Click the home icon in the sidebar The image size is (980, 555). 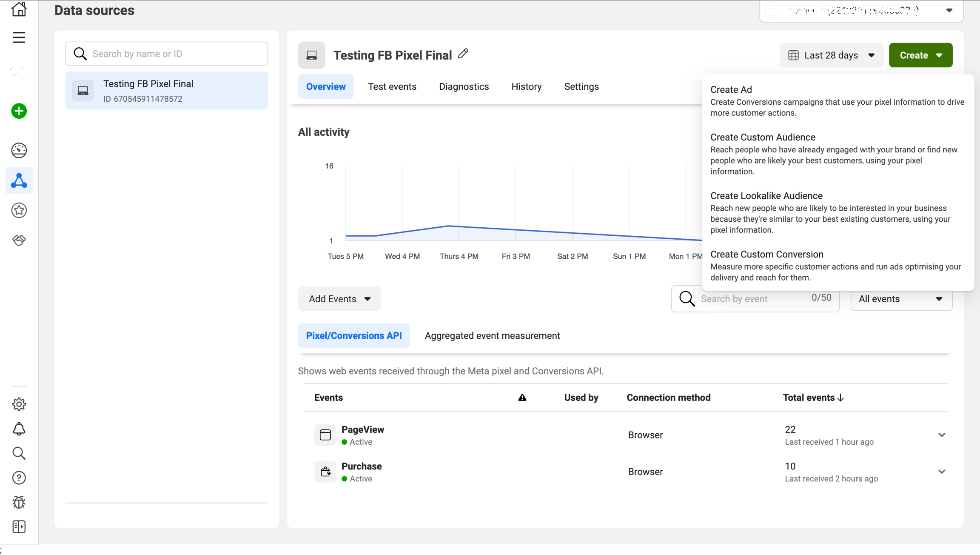tap(19, 9)
